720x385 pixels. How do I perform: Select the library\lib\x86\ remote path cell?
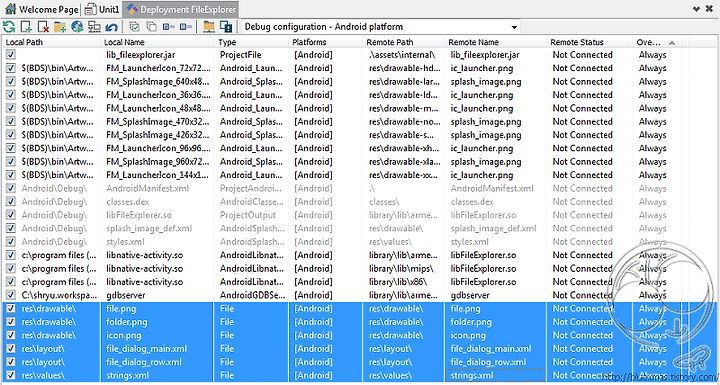point(398,282)
